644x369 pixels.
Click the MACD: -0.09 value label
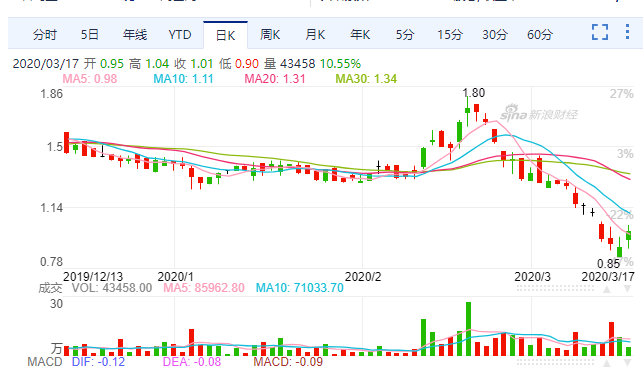pyautogui.click(x=288, y=362)
